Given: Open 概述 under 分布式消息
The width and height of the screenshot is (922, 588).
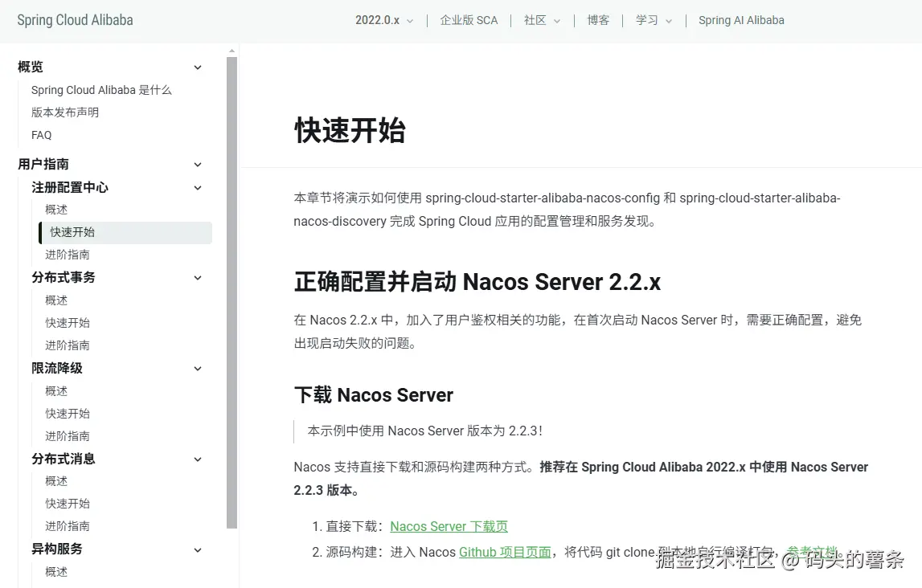Looking at the screenshot, I should pos(56,481).
